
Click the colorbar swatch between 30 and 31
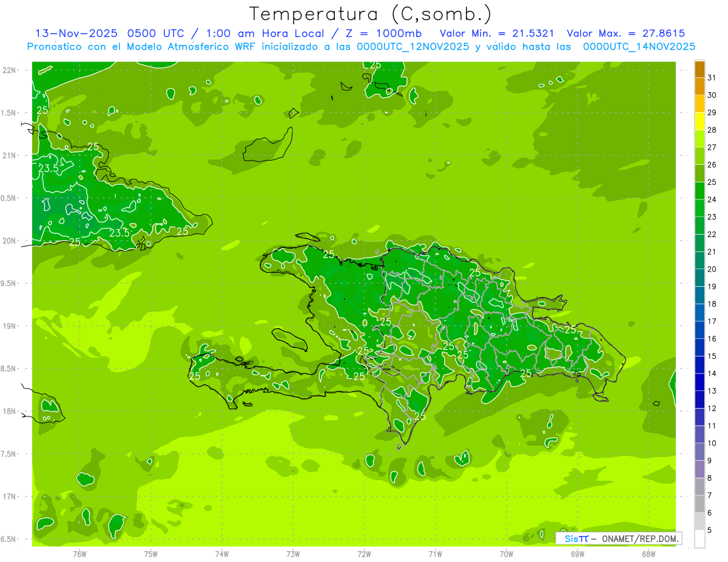699,87
